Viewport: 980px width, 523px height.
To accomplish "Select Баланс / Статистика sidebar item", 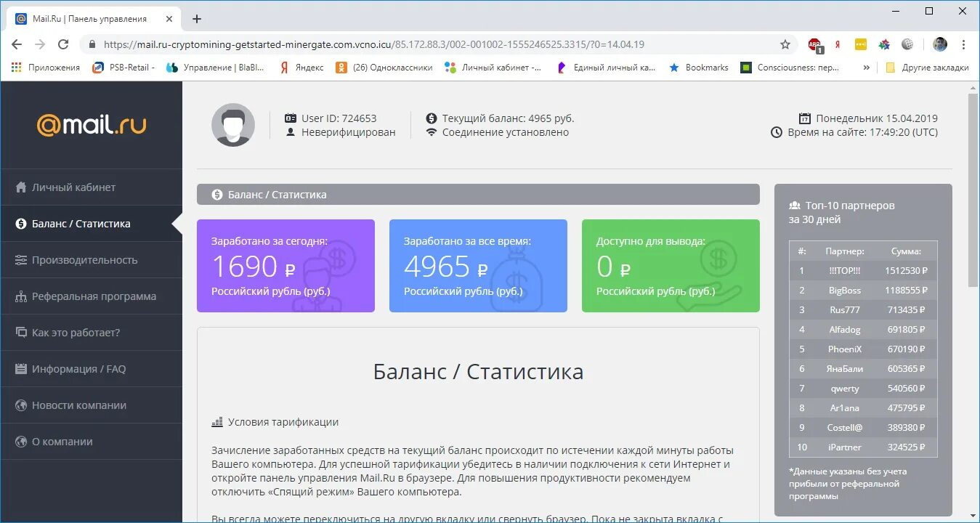I will coord(92,224).
